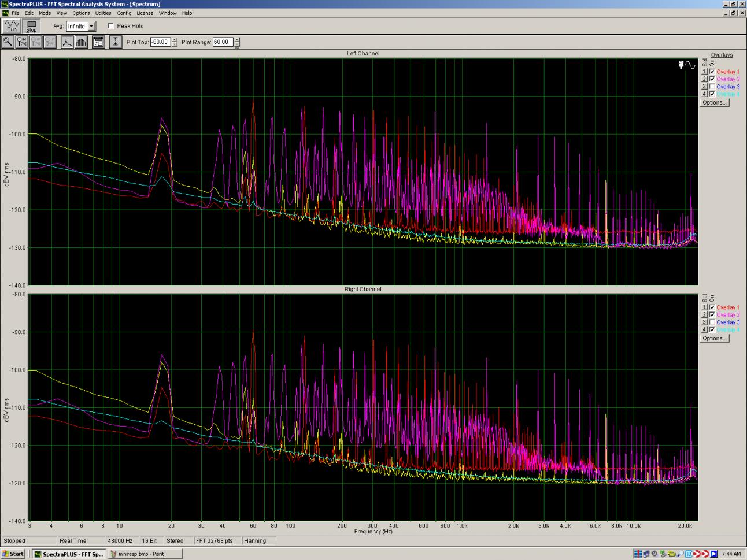Click the zoom In 2X icon

coord(21,42)
